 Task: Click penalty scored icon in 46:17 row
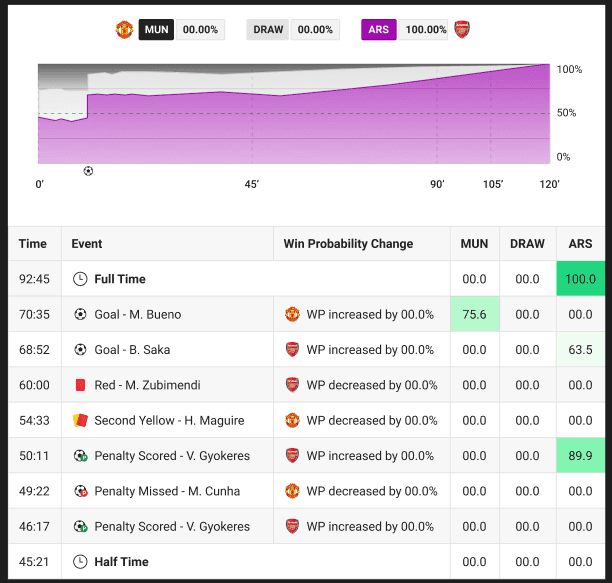click(81, 526)
